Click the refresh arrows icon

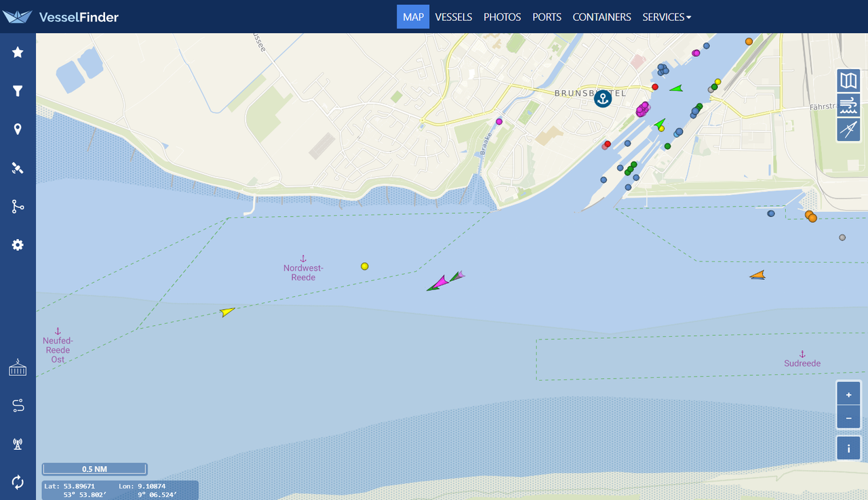(18, 482)
